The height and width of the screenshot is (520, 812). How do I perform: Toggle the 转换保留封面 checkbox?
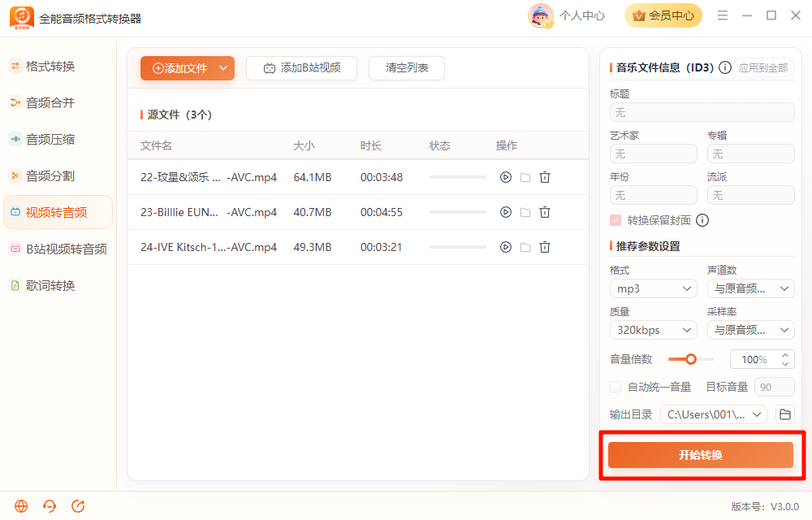point(615,220)
